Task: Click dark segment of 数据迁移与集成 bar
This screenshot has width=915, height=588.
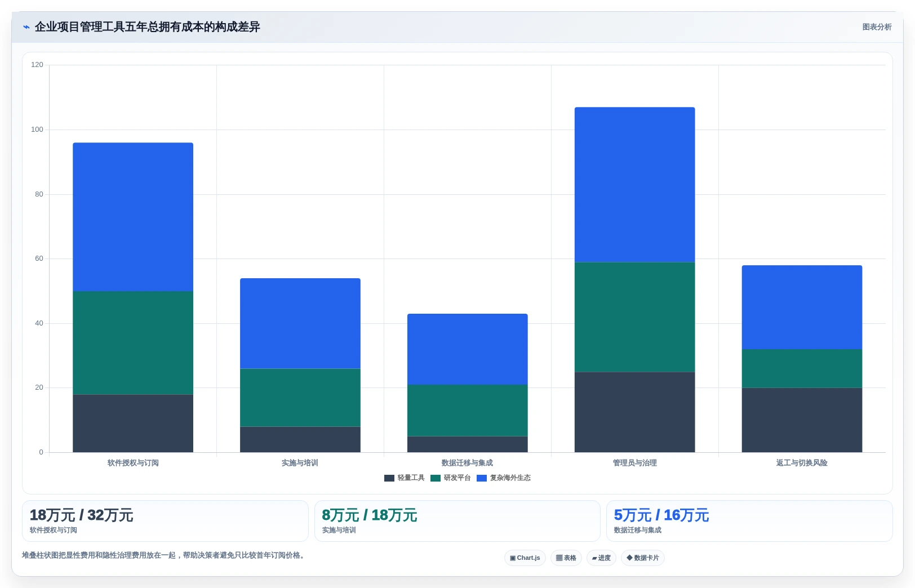Action: [468, 444]
